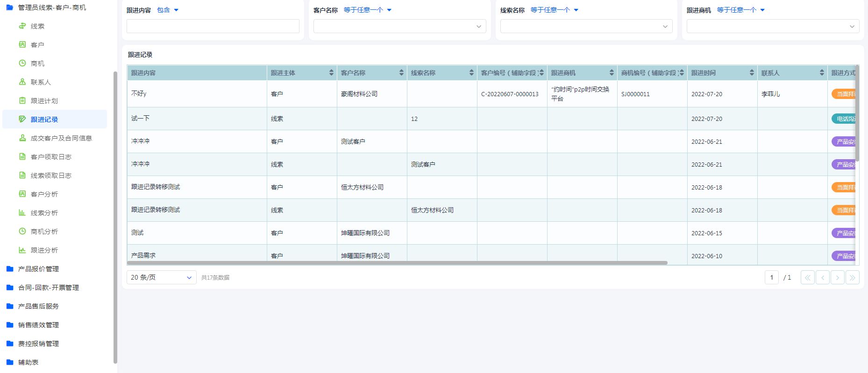Viewport: 868px width, 373px height.
Task: Expand the 线索名称 filter select box
Action: pyautogui.click(x=586, y=26)
